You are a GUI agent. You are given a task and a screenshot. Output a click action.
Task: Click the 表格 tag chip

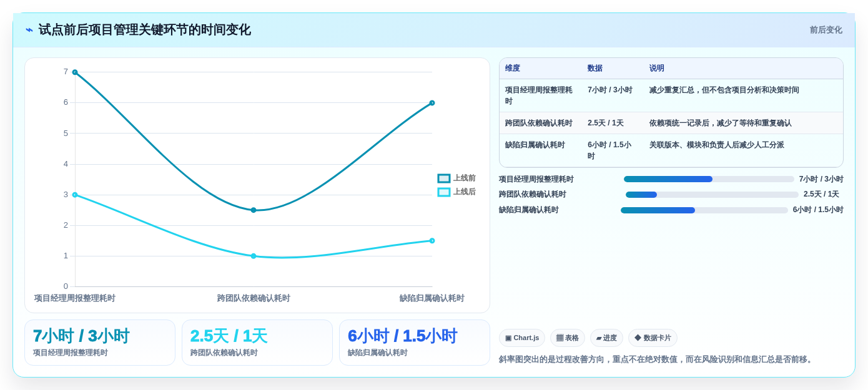click(568, 338)
